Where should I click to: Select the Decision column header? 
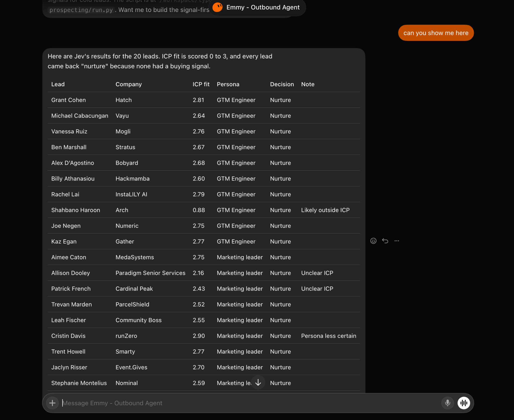point(282,84)
